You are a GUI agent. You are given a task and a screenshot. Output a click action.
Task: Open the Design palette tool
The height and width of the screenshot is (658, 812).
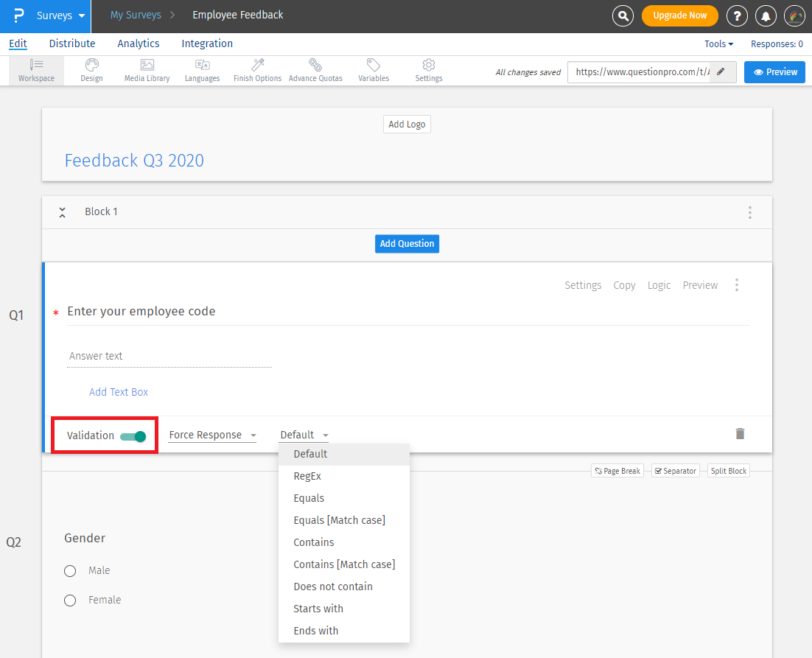pos(91,71)
